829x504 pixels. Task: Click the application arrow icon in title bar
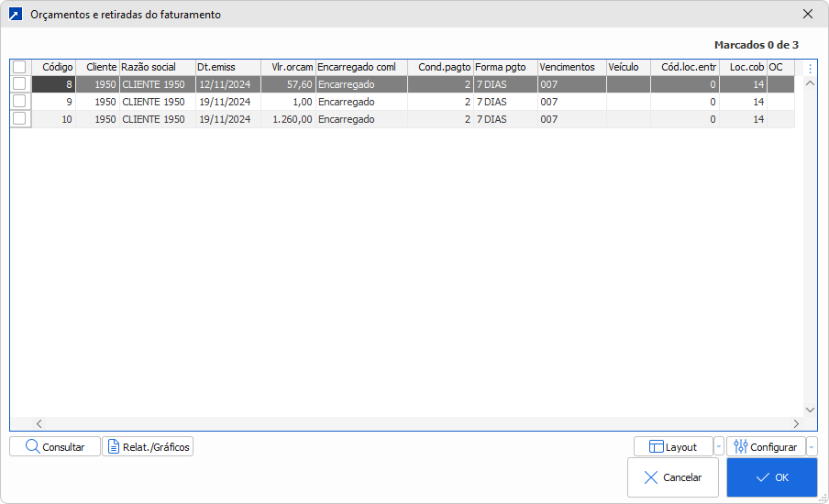[x=16, y=15]
